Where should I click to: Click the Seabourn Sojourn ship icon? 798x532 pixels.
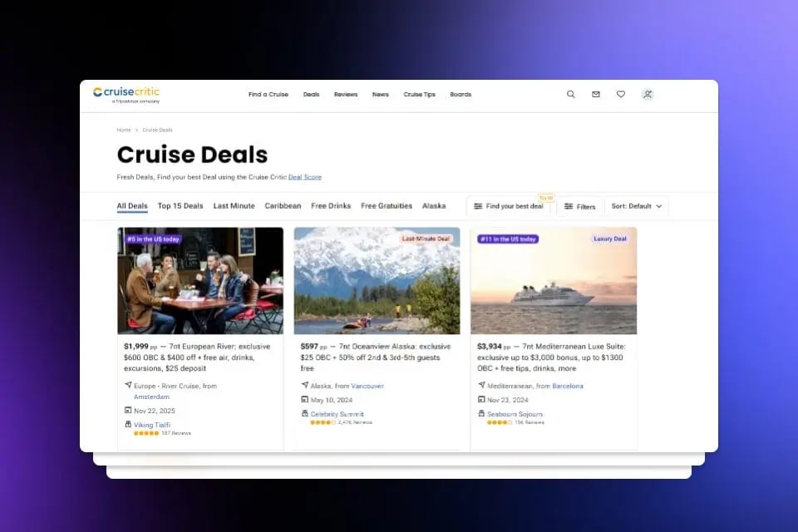(x=481, y=413)
